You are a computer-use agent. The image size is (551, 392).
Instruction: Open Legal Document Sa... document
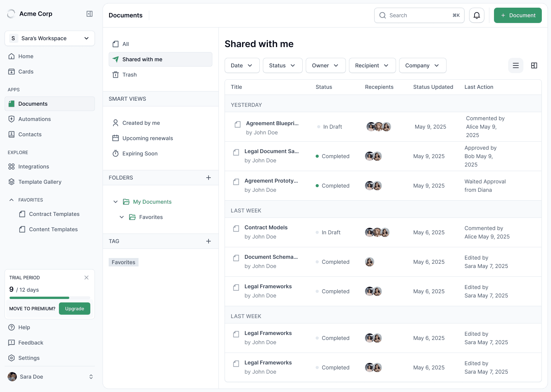click(x=272, y=151)
